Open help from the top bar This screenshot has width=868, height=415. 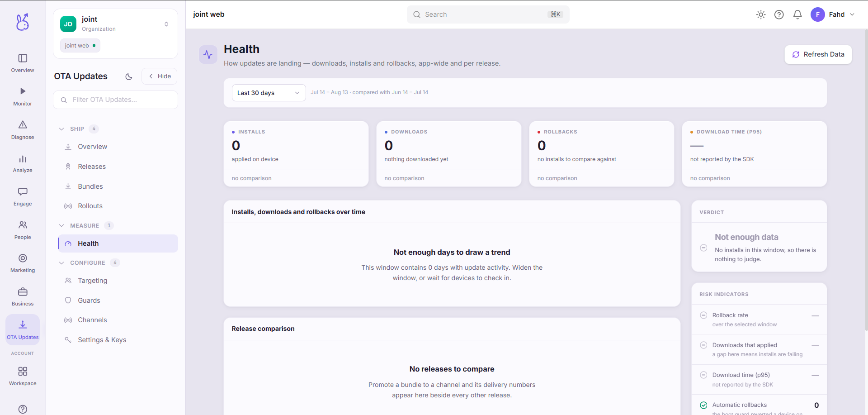point(779,14)
